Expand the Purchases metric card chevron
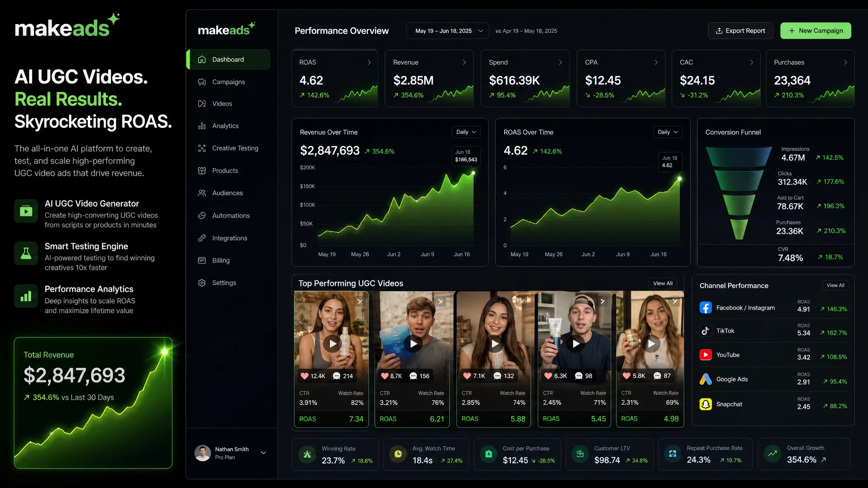Screen dimensions: 868x488 (x=846, y=62)
